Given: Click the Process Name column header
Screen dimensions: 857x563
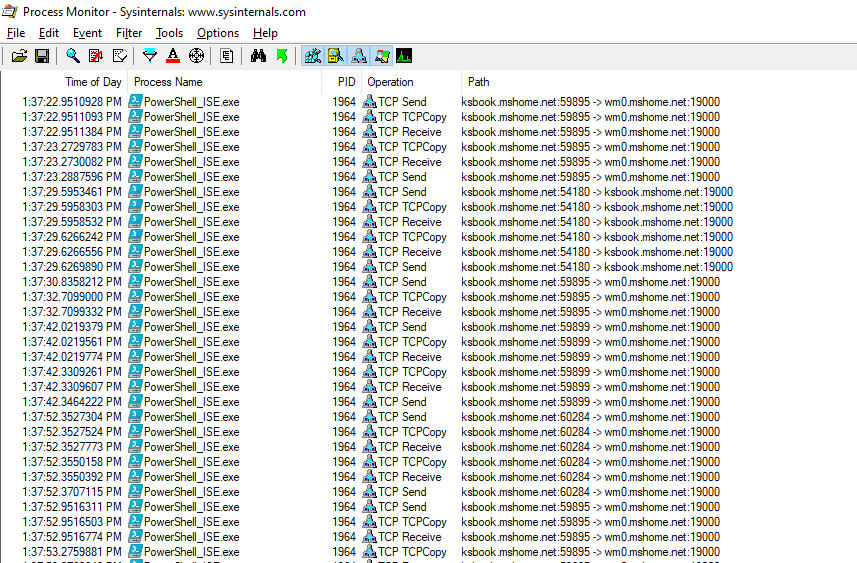Looking at the screenshot, I should point(225,82).
